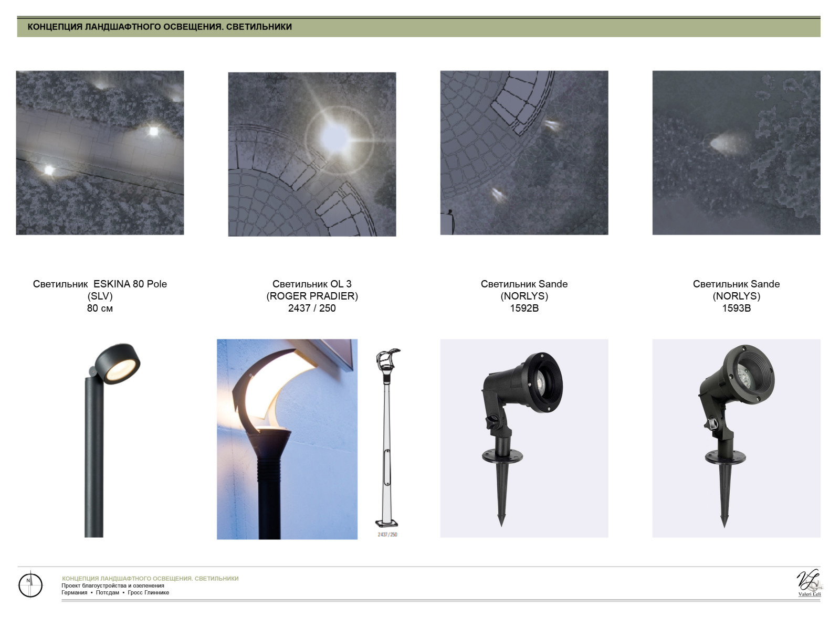Select the text 'Светильник OL 3'
The width and height of the screenshot is (840, 618).
pos(312,284)
